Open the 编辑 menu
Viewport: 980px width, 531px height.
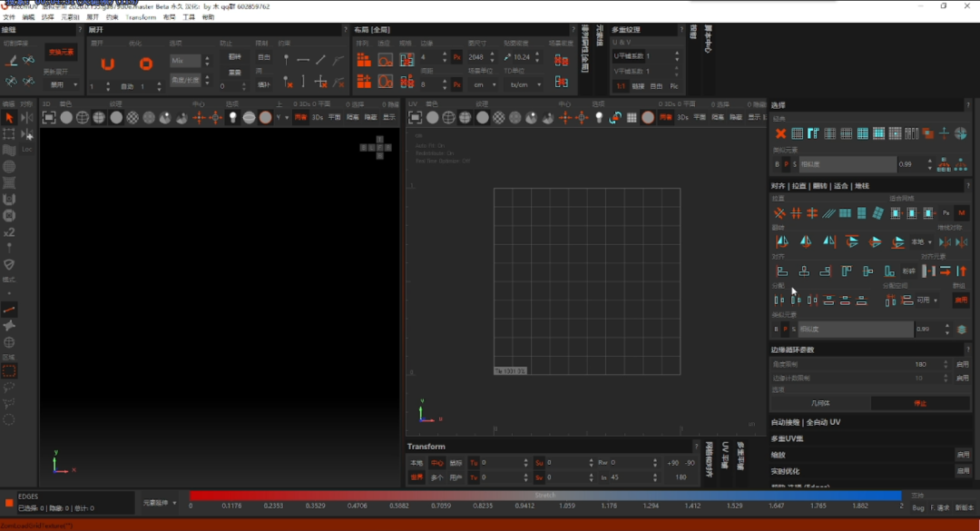tap(28, 17)
